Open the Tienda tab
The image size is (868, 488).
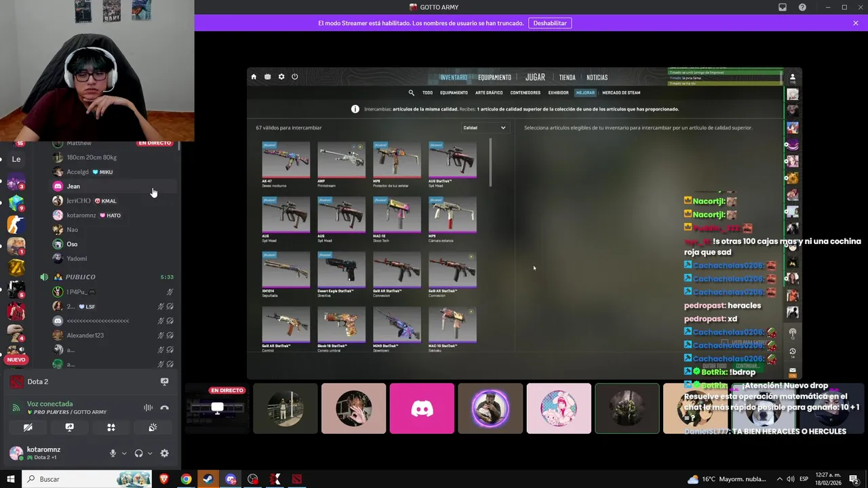pyautogui.click(x=567, y=77)
